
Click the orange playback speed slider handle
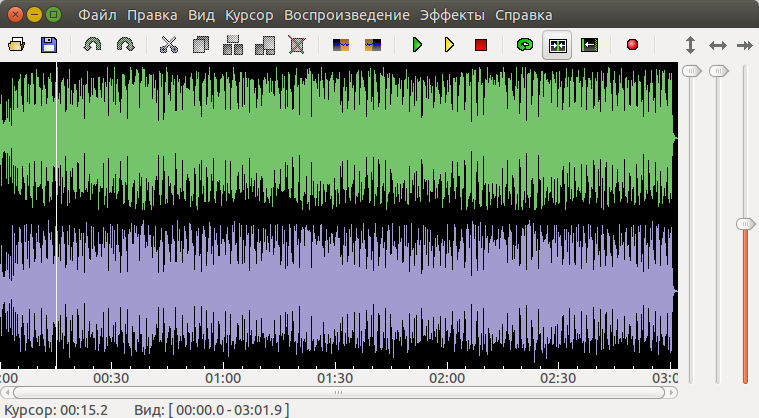point(745,224)
